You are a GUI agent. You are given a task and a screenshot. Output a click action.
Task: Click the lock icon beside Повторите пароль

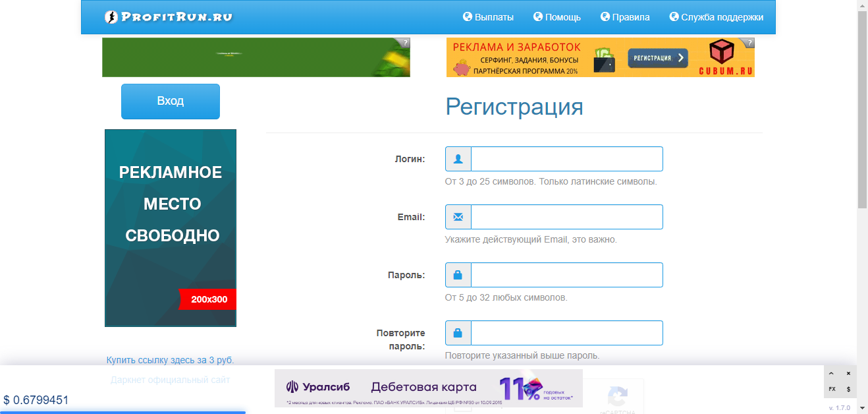point(458,333)
